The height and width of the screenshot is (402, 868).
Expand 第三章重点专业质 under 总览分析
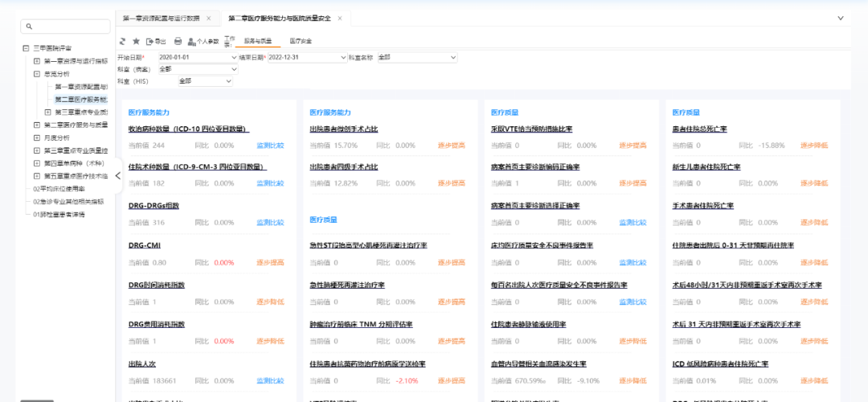pyautogui.click(x=47, y=113)
